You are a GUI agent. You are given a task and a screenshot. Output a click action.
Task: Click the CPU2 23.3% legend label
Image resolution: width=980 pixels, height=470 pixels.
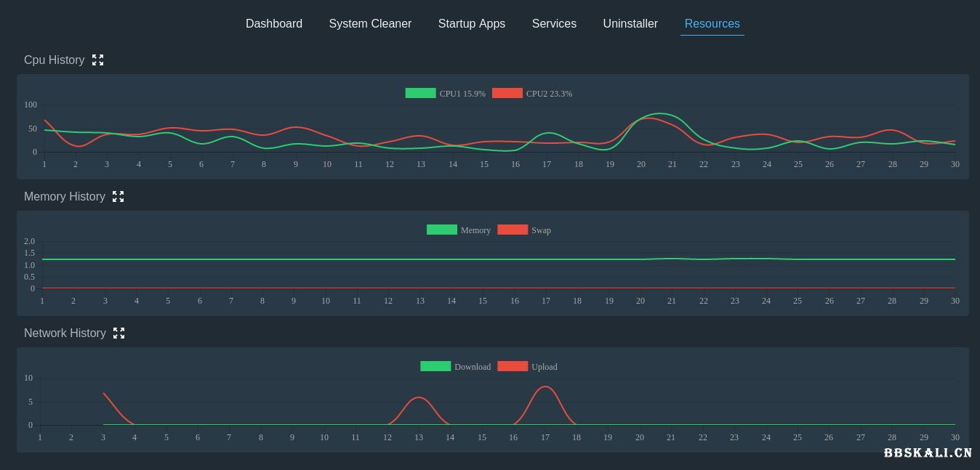pyautogui.click(x=549, y=94)
